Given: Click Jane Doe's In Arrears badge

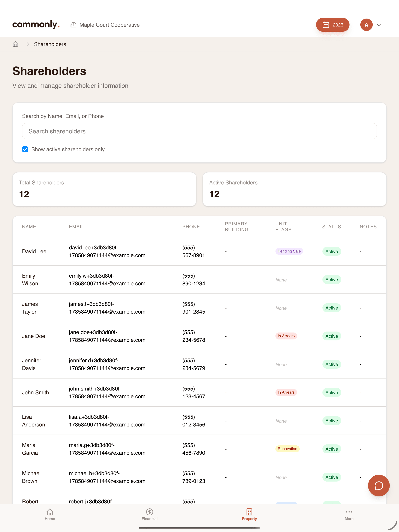Looking at the screenshot, I should [x=286, y=336].
